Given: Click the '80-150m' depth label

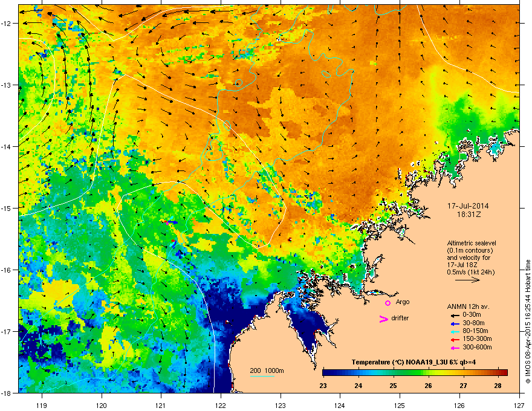Looking at the screenshot, I should (x=475, y=331).
